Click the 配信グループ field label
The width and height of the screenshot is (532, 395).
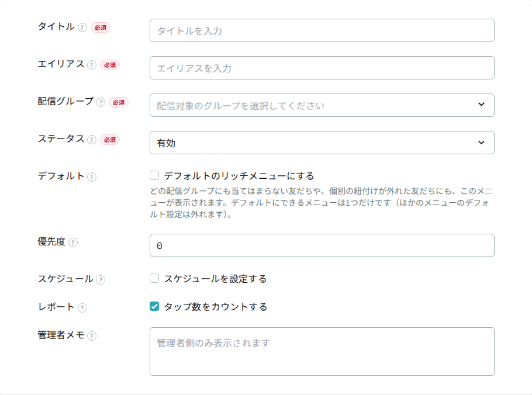pyautogui.click(x=65, y=101)
